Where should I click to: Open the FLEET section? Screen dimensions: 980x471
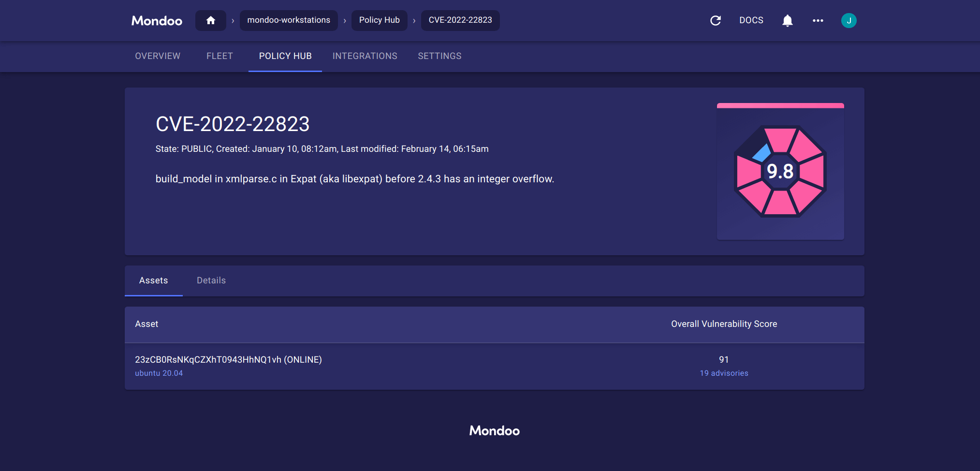(x=219, y=56)
